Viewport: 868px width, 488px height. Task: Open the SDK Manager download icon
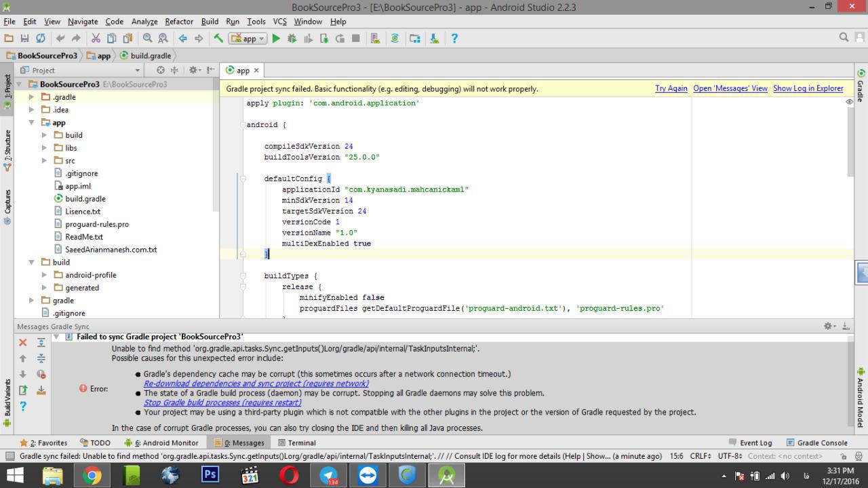coord(434,39)
